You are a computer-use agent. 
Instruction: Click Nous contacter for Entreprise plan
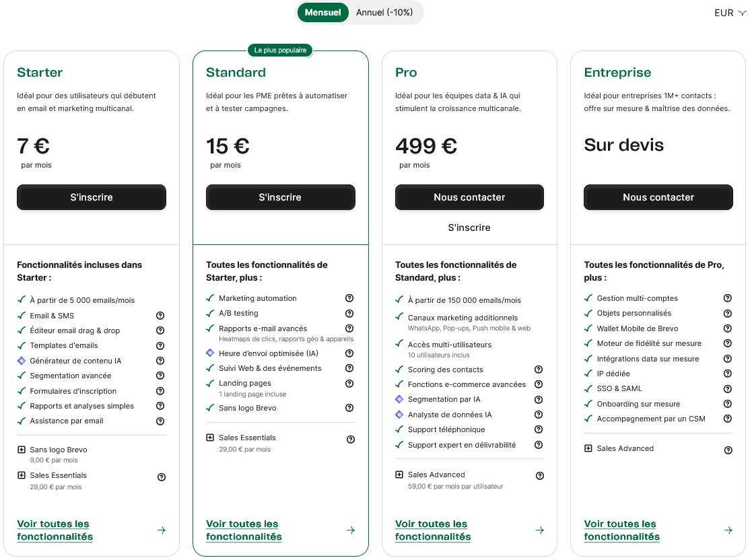click(658, 197)
